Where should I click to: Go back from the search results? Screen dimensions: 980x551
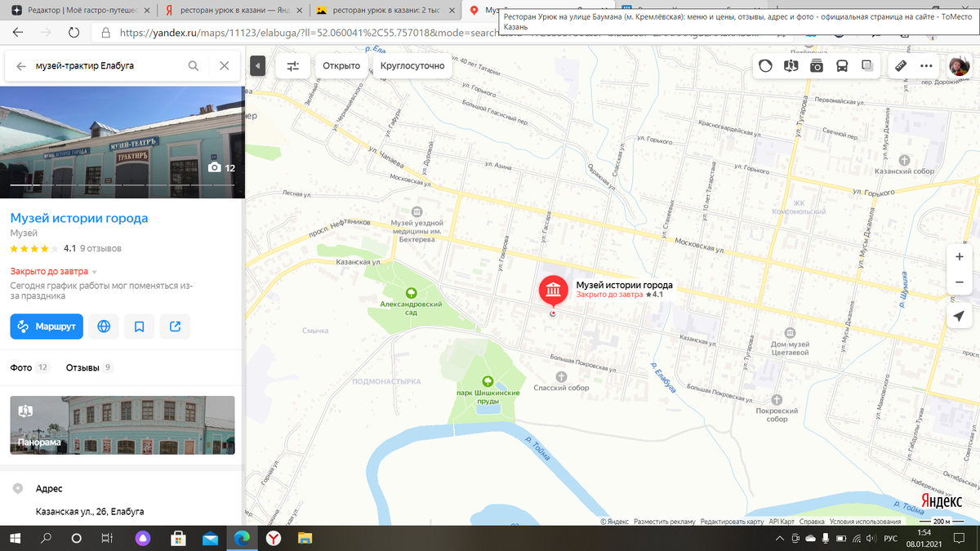click(x=21, y=66)
